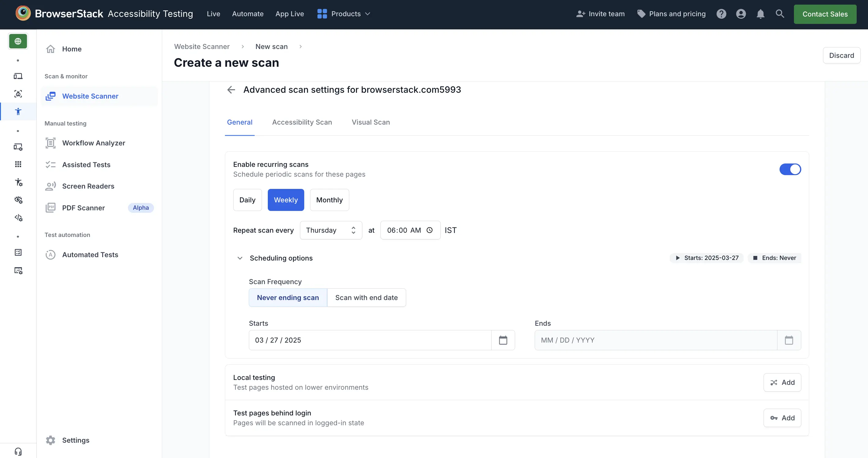868x458 pixels.
Task: Add Local testing configuration
Action: 782,382
